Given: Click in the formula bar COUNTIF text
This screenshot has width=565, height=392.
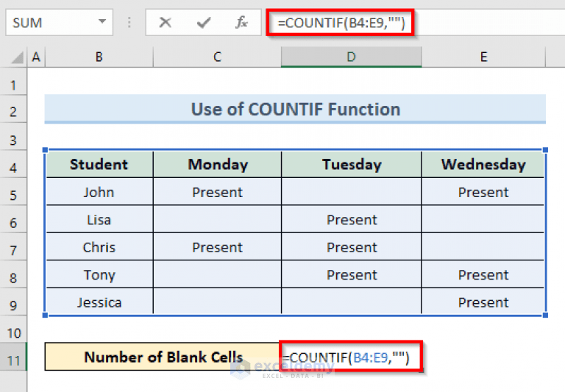Looking at the screenshot, I should click(341, 23).
